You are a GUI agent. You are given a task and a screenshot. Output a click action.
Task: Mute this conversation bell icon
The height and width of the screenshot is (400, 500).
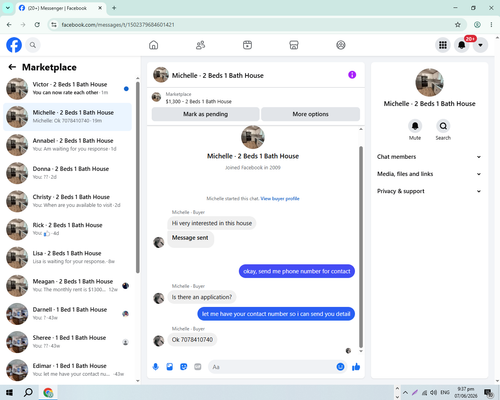415,126
